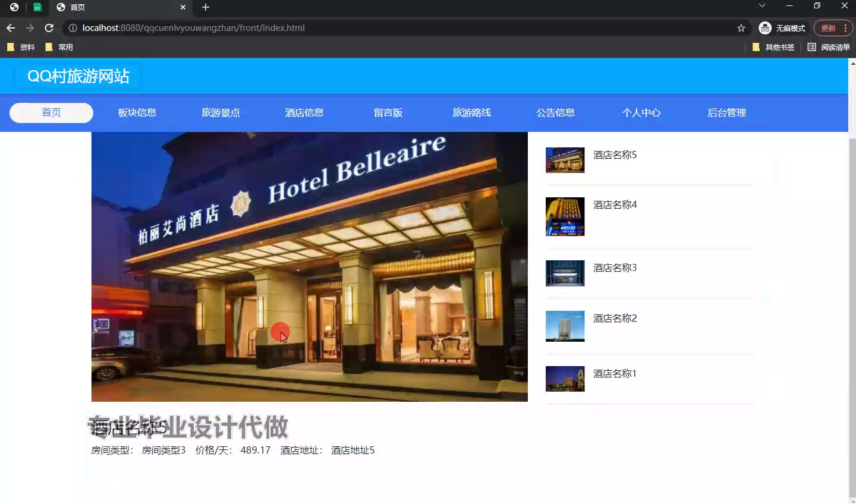Click the 酒店名称4 thumbnail image
856x504 pixels.
click(565, 216)
